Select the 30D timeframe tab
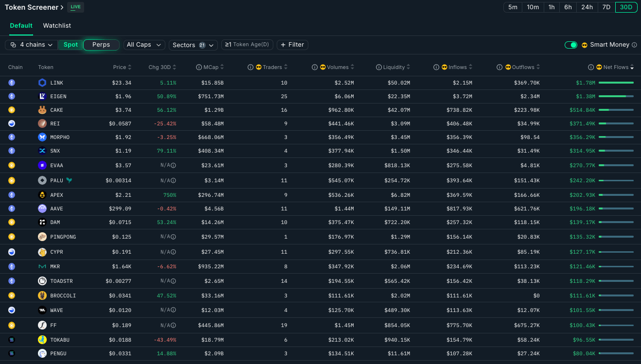The image size is (641, 364). pyautogui.click(x=626, y=7)
